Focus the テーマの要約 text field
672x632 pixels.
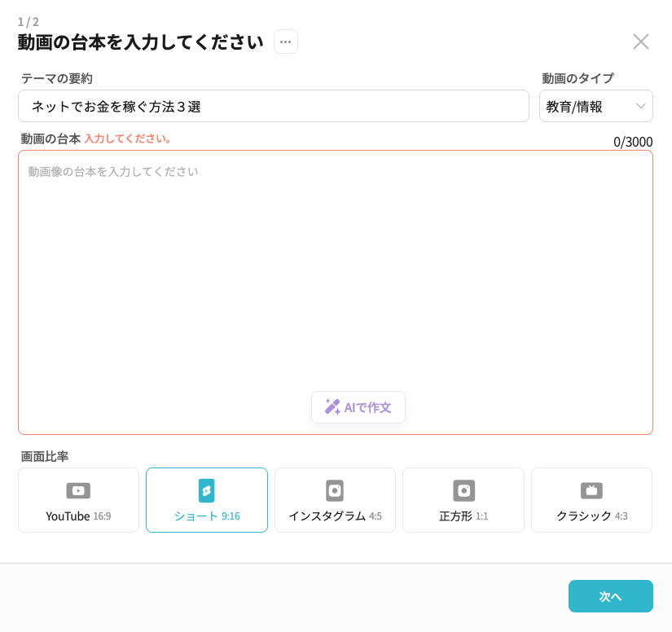coord(273,106)
